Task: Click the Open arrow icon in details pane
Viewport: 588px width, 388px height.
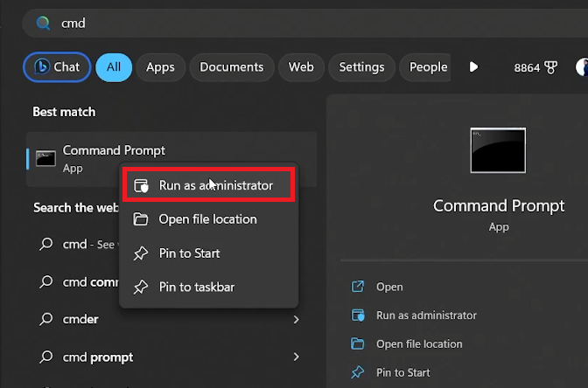Action: [357, 287]
